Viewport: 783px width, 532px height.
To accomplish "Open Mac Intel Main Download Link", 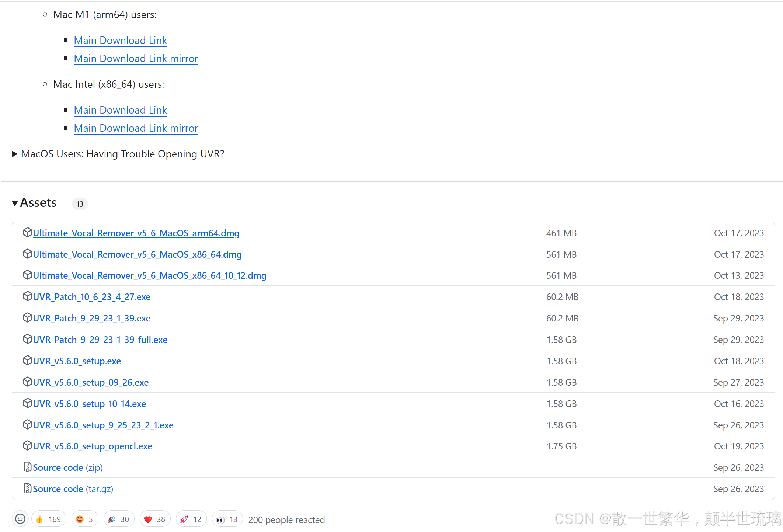I will (121, 110).
